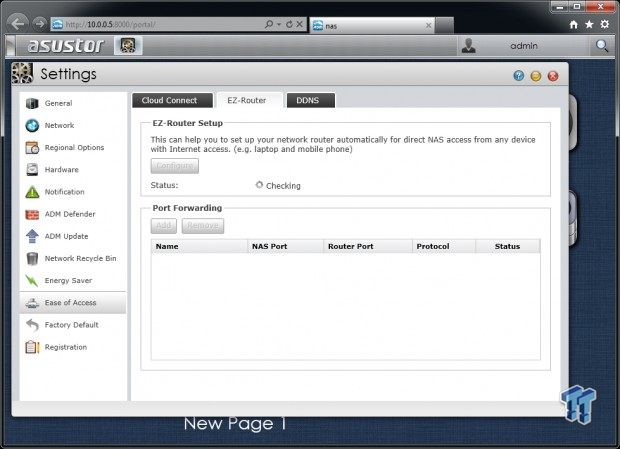
Task: Select the General label in sidebar
Action: (59, 103)
